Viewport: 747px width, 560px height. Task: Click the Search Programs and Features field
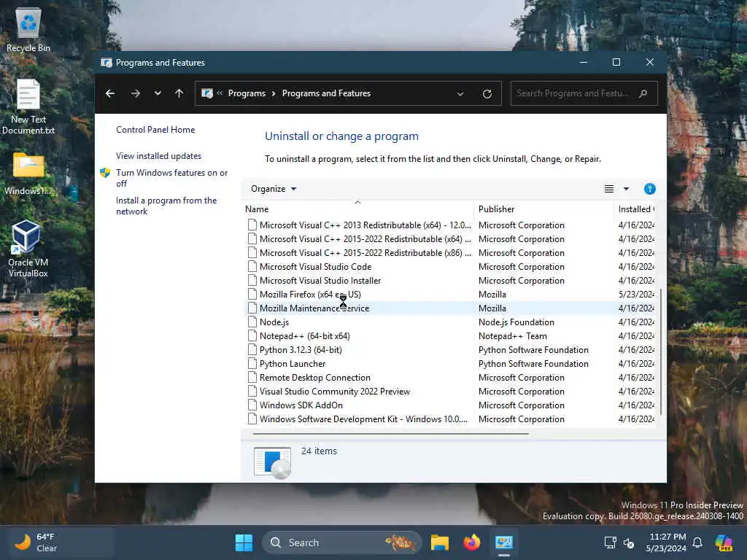pyautogui.click(x=584, y=93)
